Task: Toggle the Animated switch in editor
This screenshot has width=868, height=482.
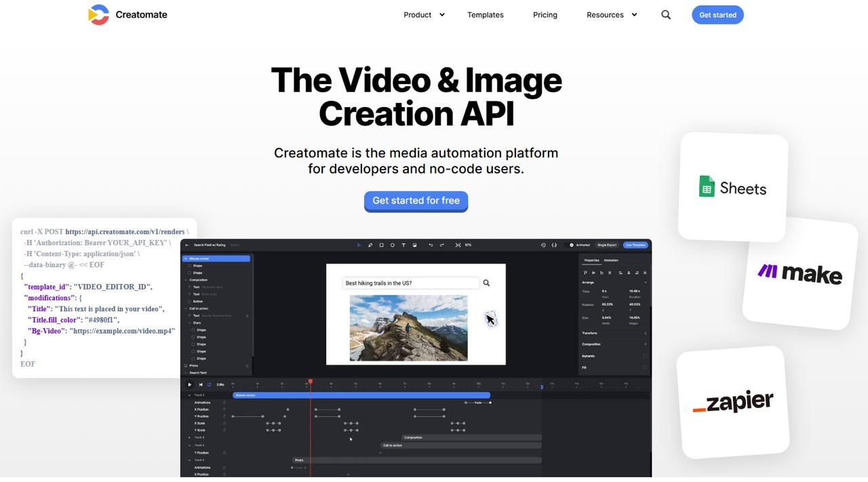Action: pos(570,245)
